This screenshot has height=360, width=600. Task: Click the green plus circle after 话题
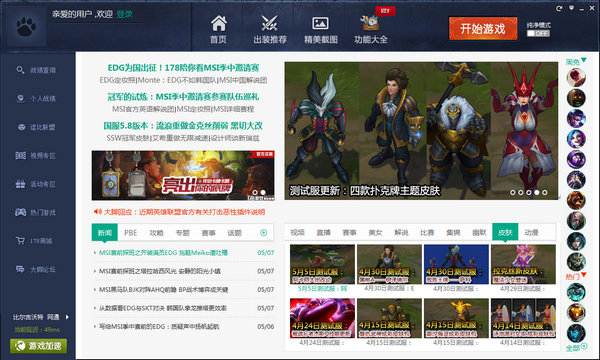[x=264, y=233]
